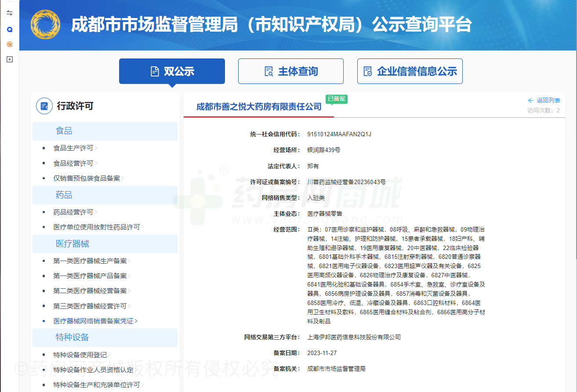This screenshot has height=392, width=577.
Task: Open the 主体查询 tab
Action: pyautogui.click(x=290, y=71)
